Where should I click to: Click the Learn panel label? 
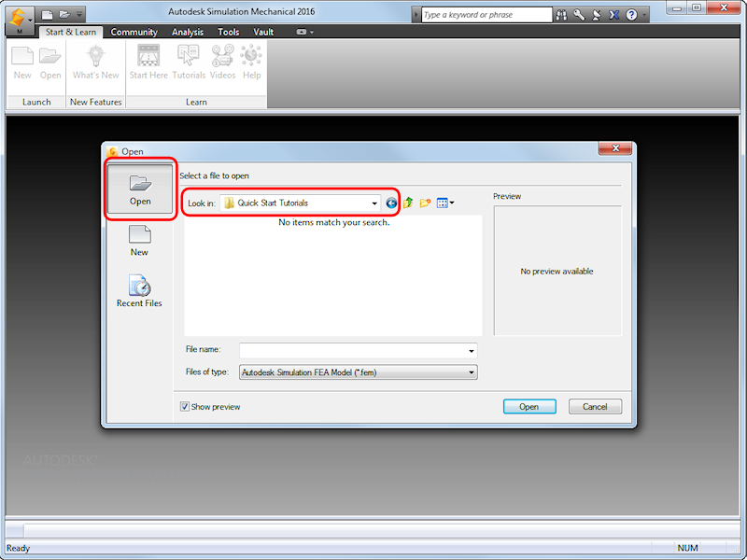coord(196,102)
